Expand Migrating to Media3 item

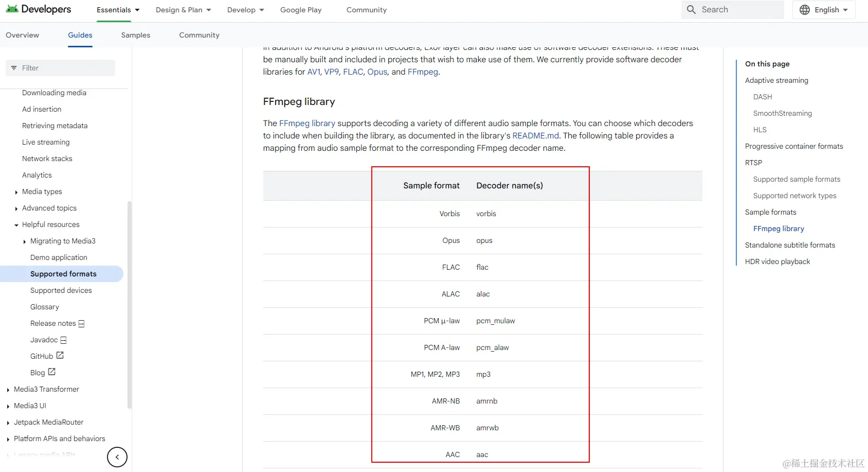(25, 241)
